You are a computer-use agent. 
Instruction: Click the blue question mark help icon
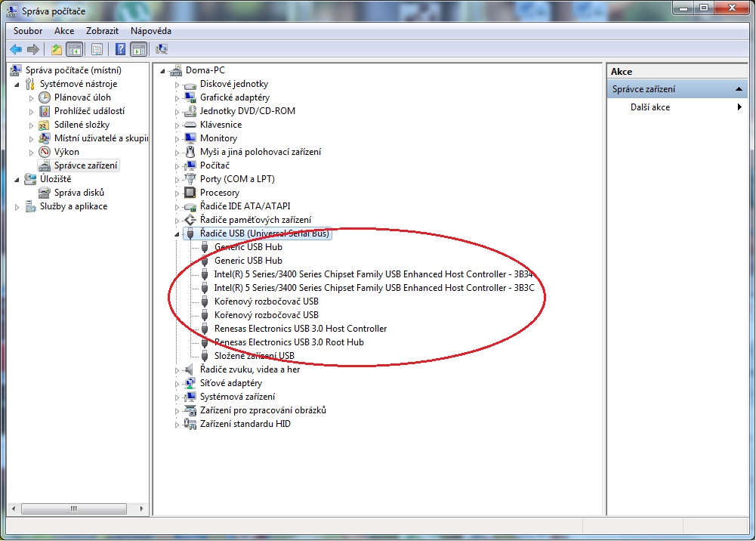pyautogui.click(x=120, y=50)
